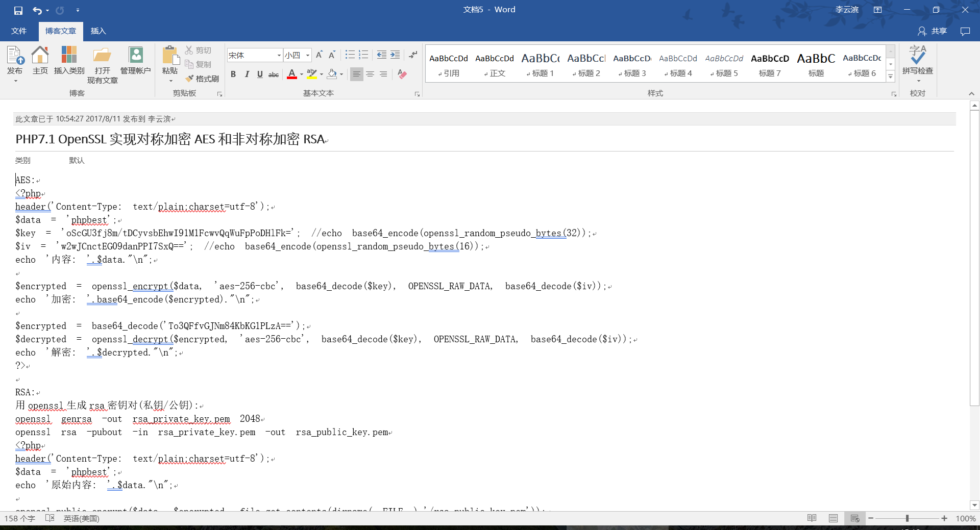
Task: Open Customize Quick Access Toolbar dropdown
Action: [x=78, y=10]
